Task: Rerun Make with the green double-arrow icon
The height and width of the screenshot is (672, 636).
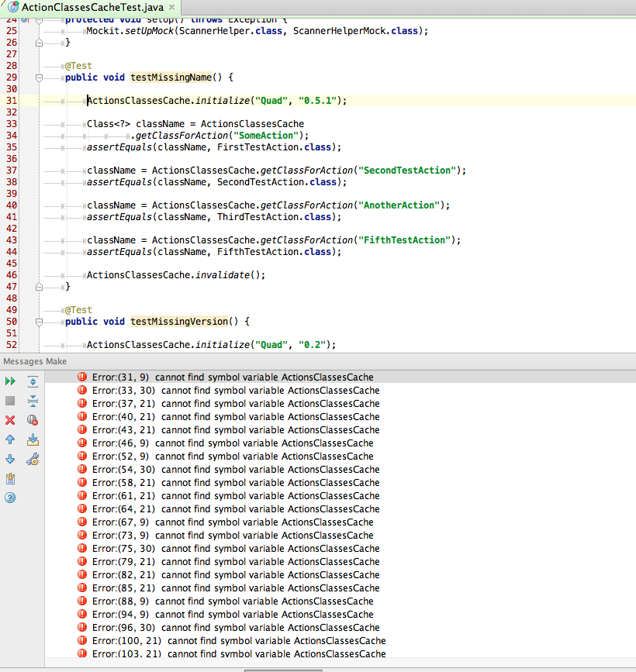Action: (10, 381)
